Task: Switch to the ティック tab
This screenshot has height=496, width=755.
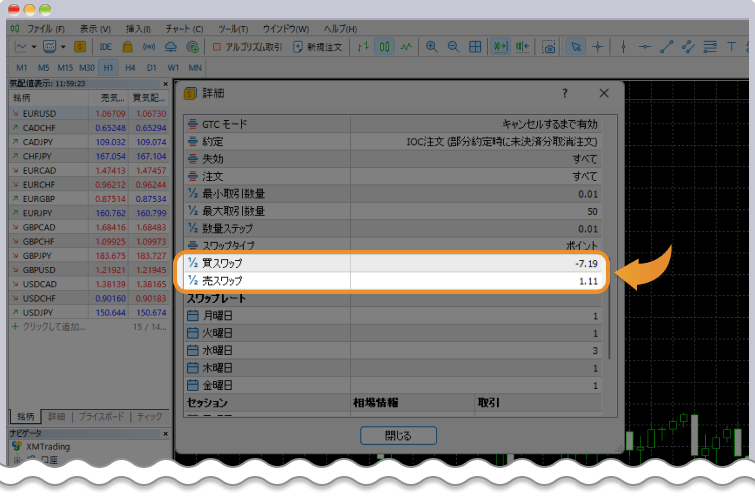Action: click(149, 417)
